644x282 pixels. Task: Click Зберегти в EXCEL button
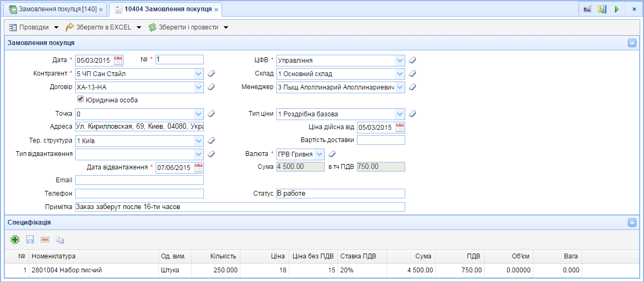pos(99,27)
